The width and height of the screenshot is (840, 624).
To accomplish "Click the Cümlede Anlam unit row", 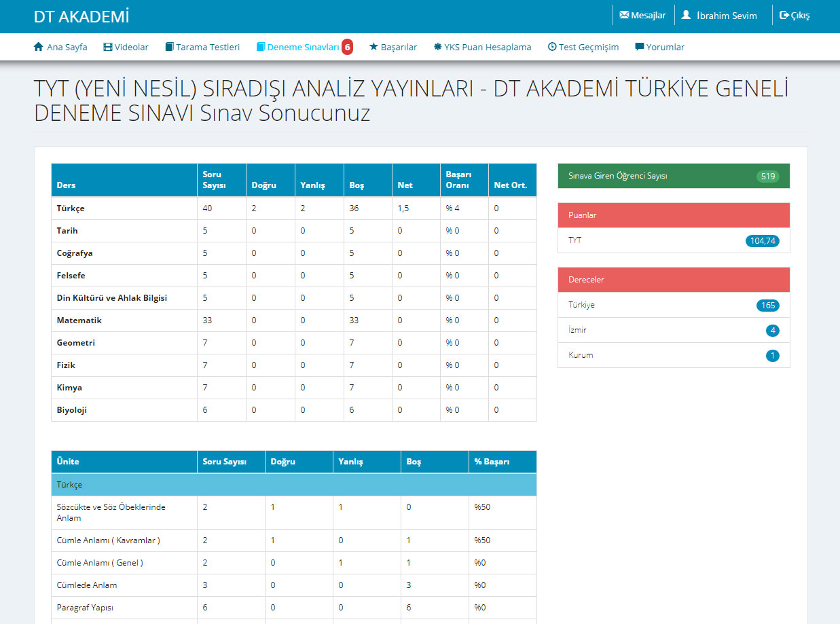I will [294, 585].
